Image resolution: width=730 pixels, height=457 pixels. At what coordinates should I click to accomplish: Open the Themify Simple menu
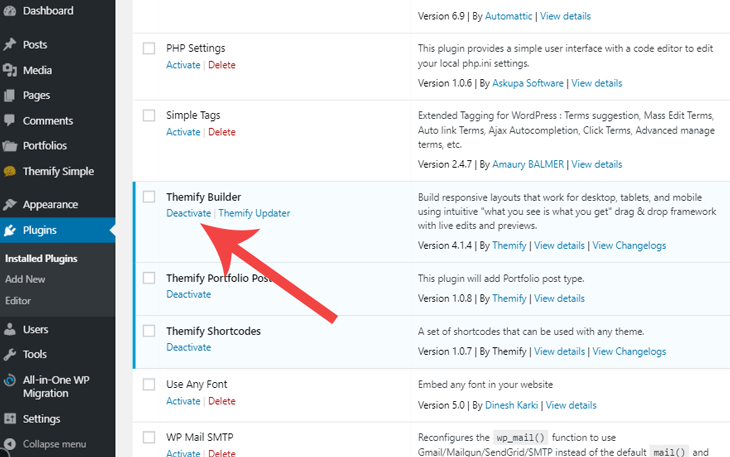pyautogui.click(x=58, y=172)
